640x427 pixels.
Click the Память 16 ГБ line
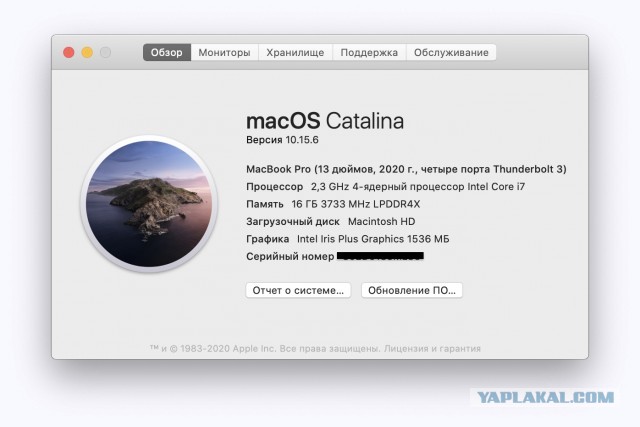(333, 204)
